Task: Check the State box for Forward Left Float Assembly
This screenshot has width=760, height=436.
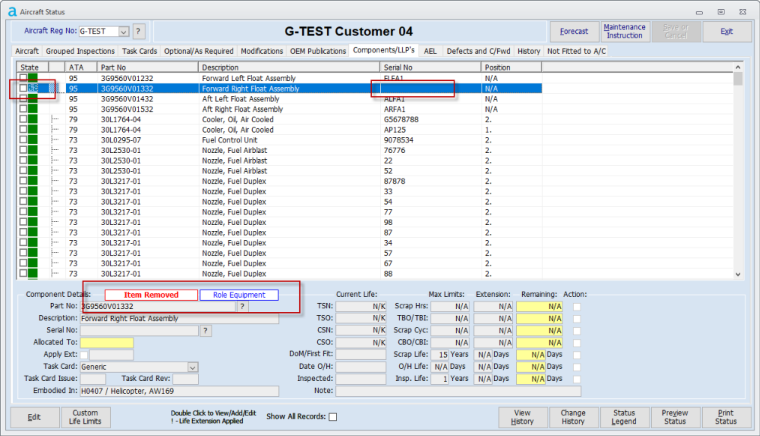Action: [23, 77]
